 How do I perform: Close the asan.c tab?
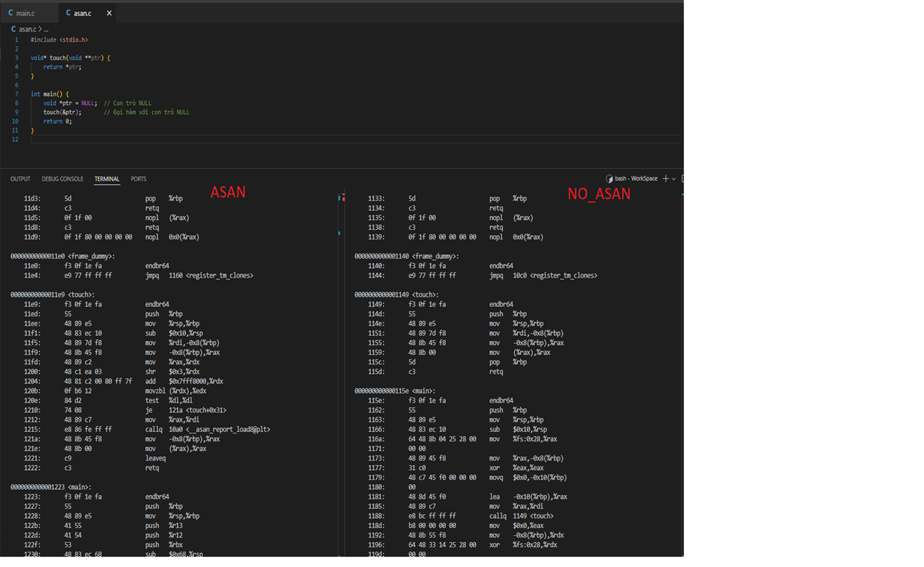(x=109, y=13)
